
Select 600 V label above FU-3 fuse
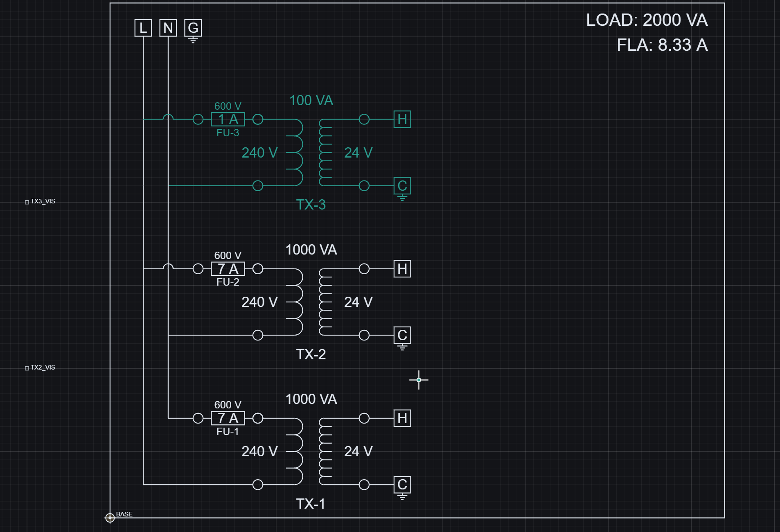(228, 106)
